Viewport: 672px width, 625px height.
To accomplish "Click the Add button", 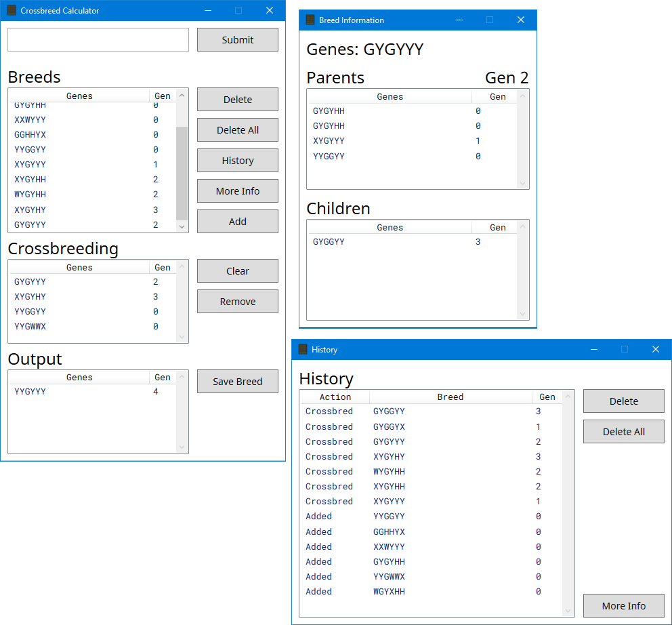I will [x=237, y=222].
